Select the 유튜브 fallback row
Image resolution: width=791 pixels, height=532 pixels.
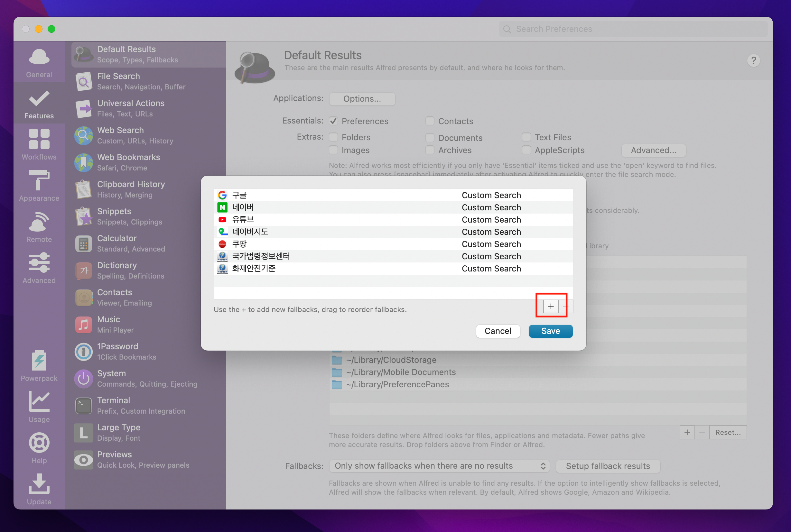pyautogui.click(x=393, y=219)
